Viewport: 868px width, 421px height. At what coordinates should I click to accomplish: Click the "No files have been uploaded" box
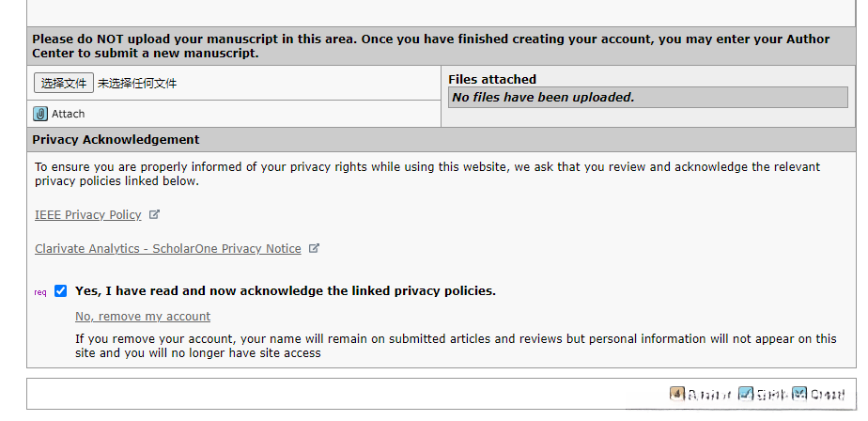tap(648, 98)
